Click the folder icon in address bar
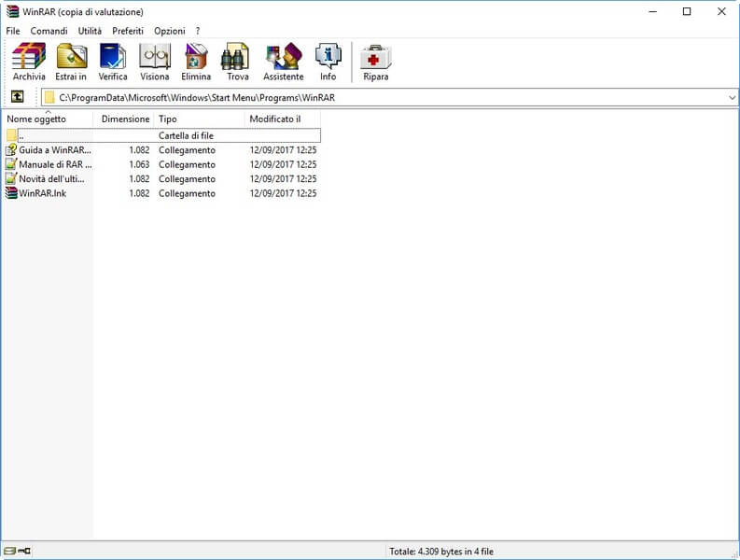This screenshot has height=560, width=740. [x=49, y=98]
